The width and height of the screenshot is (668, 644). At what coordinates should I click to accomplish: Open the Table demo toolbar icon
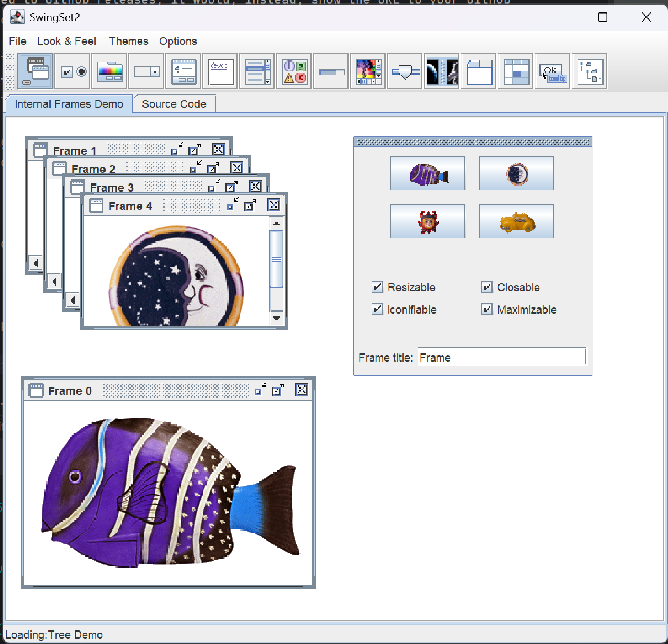(x=516, y=71)
